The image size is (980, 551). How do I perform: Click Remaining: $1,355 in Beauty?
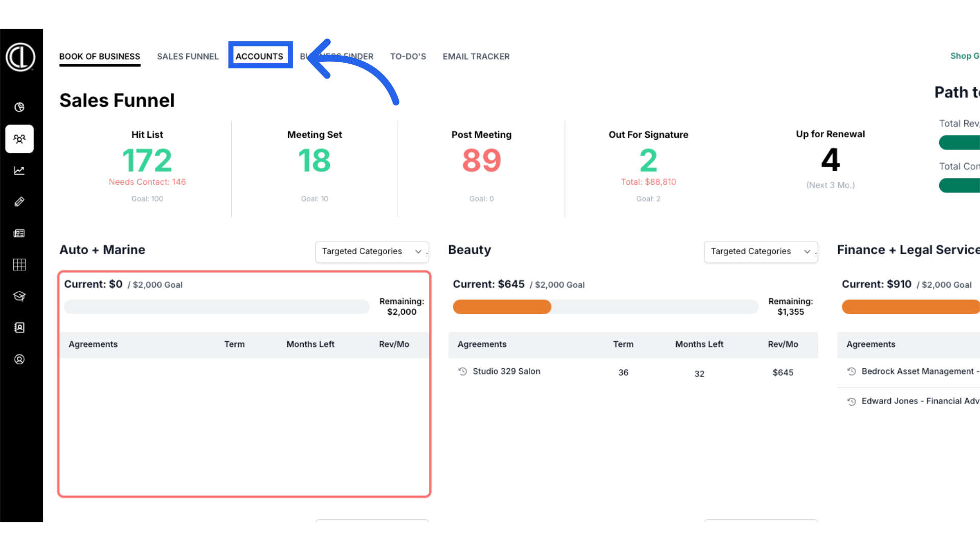click(x=791, y=307)
